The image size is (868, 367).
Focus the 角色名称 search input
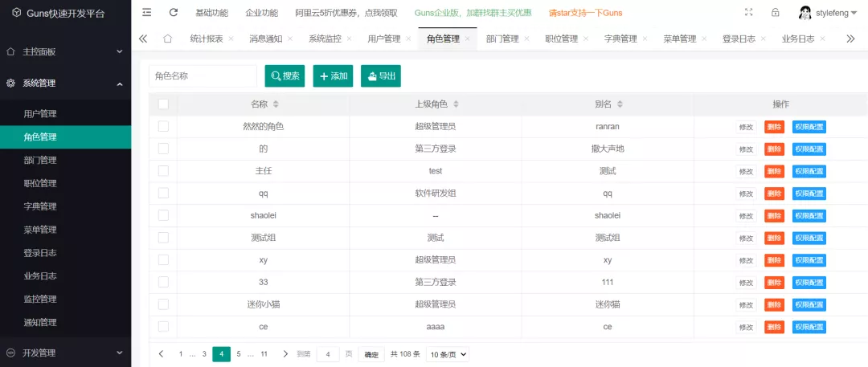(x=203, y=75)
